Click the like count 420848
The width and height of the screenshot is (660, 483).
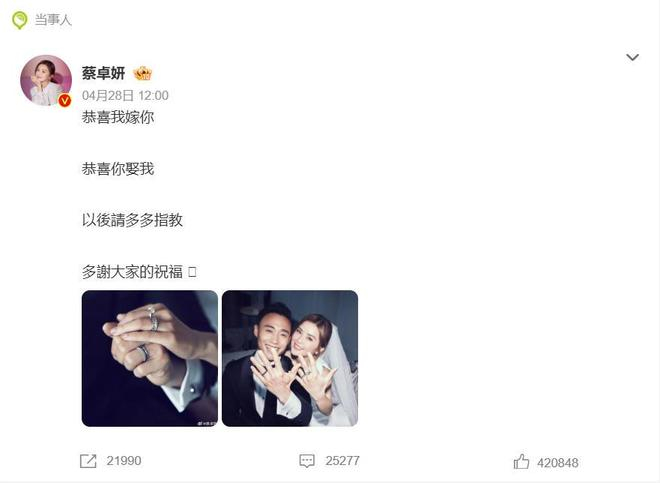(558, 463)
